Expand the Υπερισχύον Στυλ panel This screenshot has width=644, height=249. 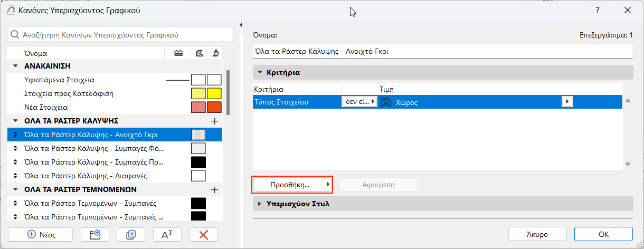point(260,204)
